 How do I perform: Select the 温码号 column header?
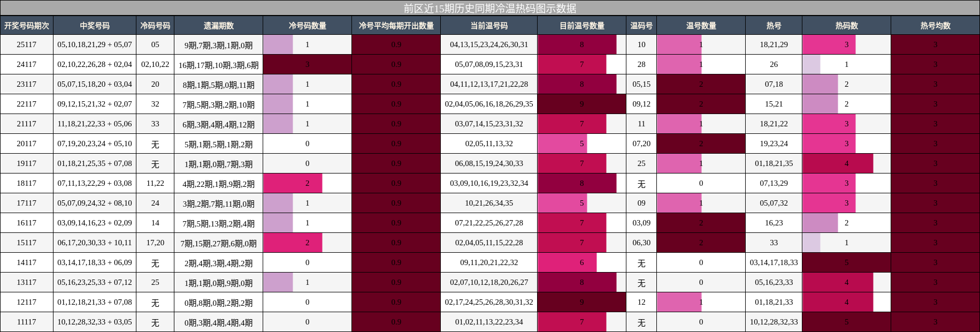pos(641,26)
